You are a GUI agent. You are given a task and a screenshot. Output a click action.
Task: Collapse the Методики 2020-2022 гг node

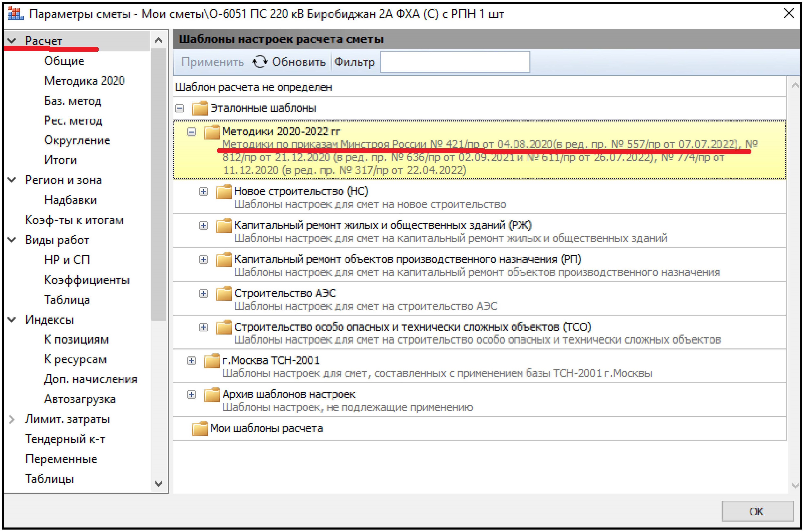[x=192, y=132]
